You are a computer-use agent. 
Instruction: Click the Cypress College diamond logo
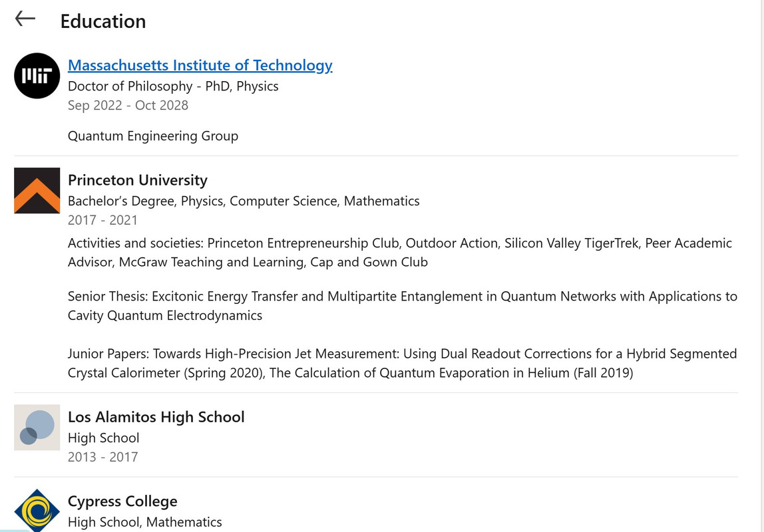pos(37,511)
